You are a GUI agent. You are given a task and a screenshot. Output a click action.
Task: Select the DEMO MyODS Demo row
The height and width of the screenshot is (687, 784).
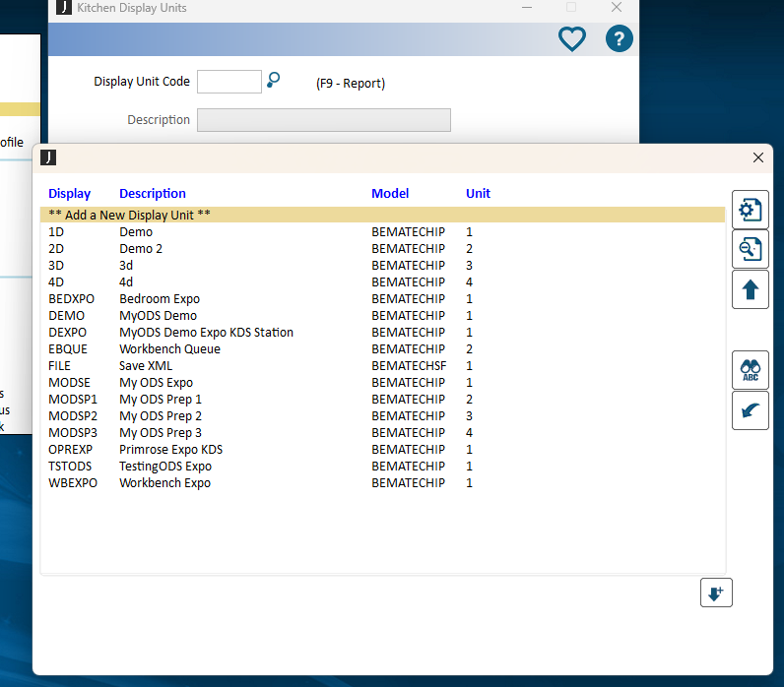(x=382, y=316)
